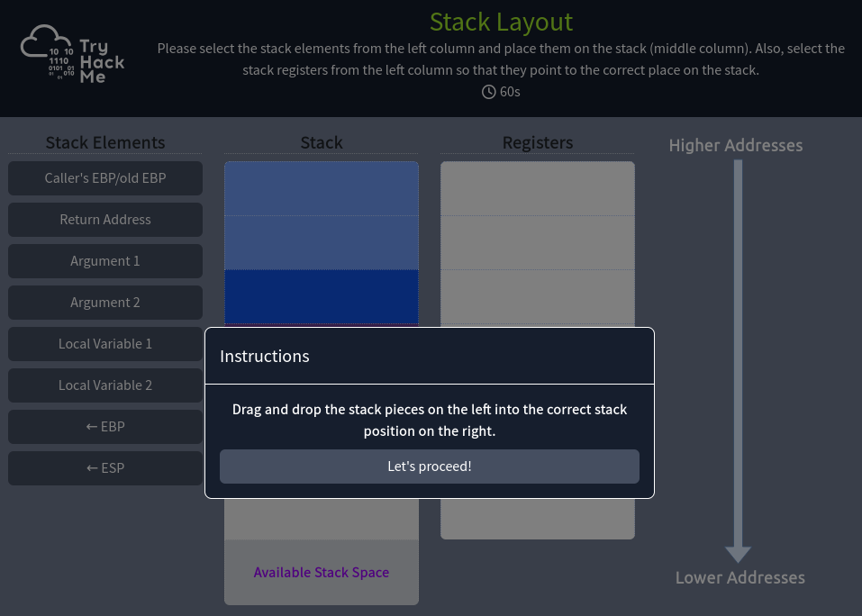Pick the Argument 2 stack element
This screenshot has width=862, height=616.
pos(105,303)
